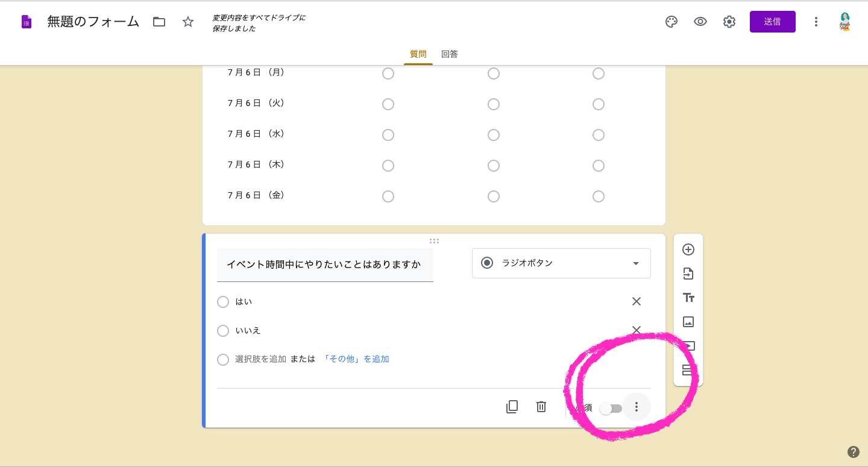Click the add image icon in sidebar

click(688, 322)
